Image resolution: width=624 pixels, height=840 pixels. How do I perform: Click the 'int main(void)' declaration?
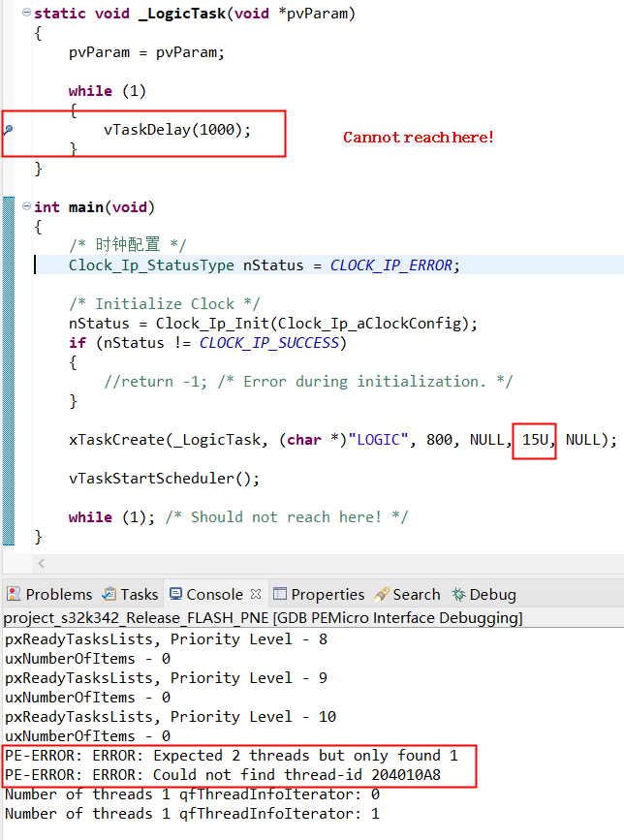click(x=94, y=207)
